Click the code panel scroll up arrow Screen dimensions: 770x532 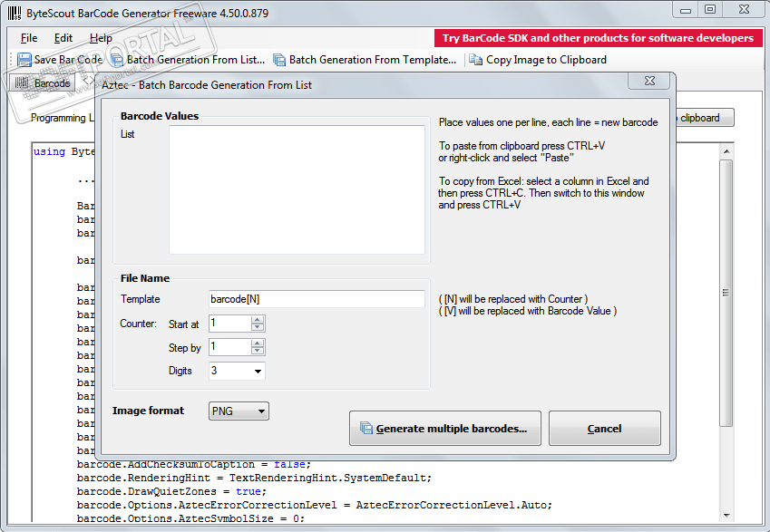726,151
